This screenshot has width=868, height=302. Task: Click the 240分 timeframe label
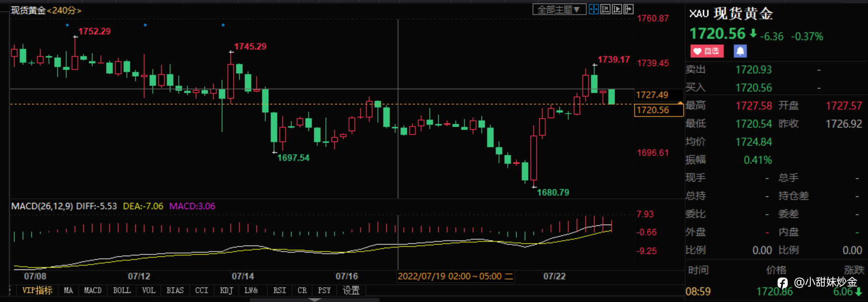click(x=64, y=10)
